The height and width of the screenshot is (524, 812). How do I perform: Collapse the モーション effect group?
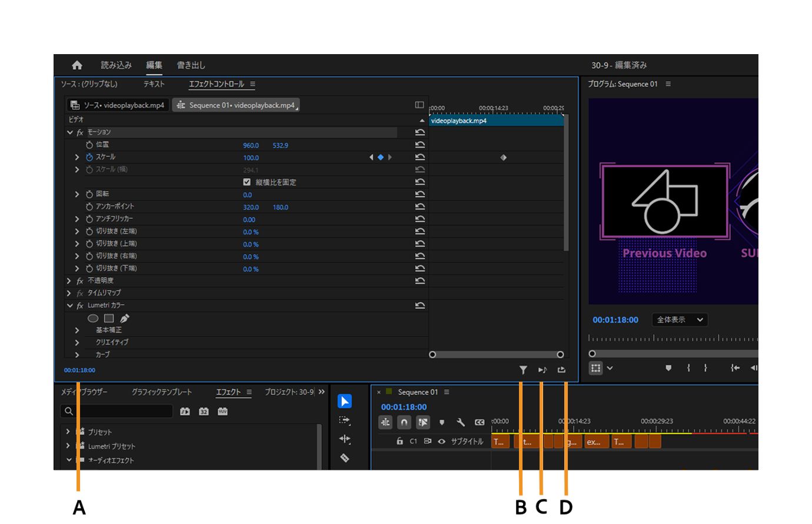(x=70, y=132)
